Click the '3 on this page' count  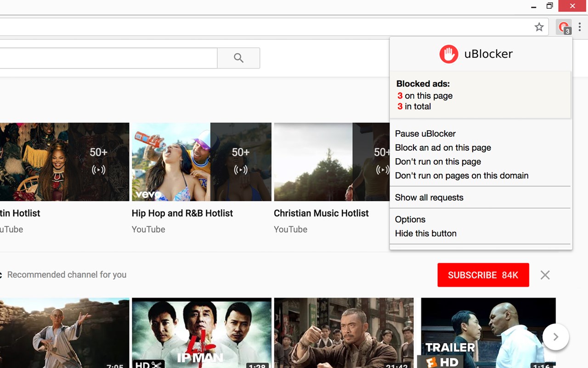tap(425, 96)
